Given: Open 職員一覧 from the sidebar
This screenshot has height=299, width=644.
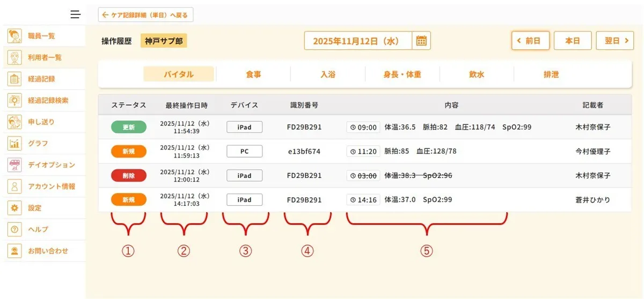Looking at the screenshot, I should point(41,36).
